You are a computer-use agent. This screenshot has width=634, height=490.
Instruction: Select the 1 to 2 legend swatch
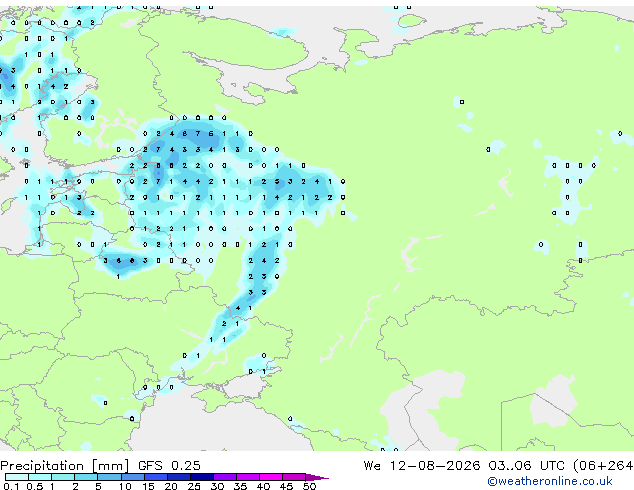tap(63, 477)
